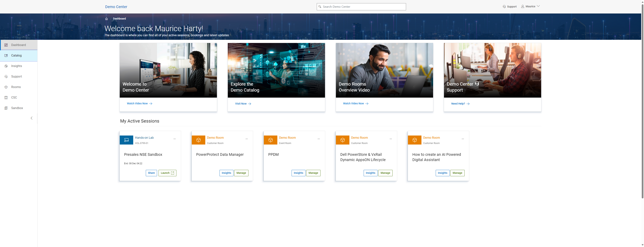Open more options for Presales NSE Sandbox
644x247 pixels.
[x=175, y=139]
